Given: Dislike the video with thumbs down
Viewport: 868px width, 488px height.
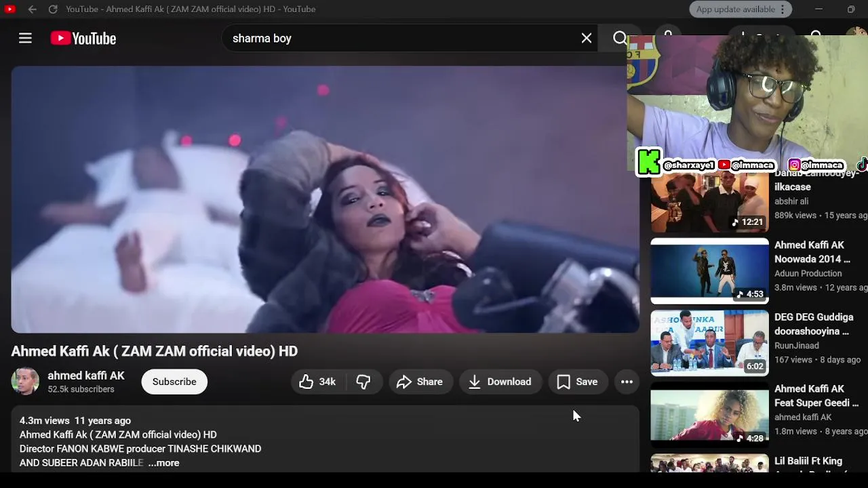Looking at the screenshot, I should pyautogui.click(x=364, y=382).
